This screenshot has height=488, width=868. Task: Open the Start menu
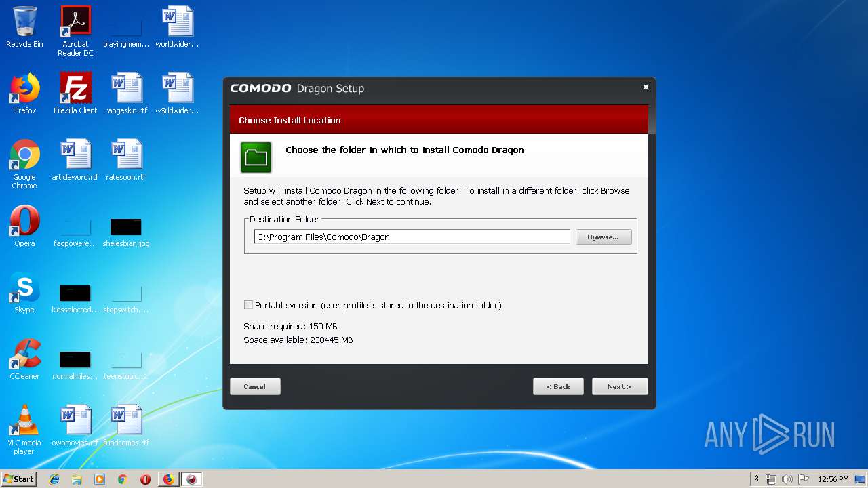click(x=19, y=479)
